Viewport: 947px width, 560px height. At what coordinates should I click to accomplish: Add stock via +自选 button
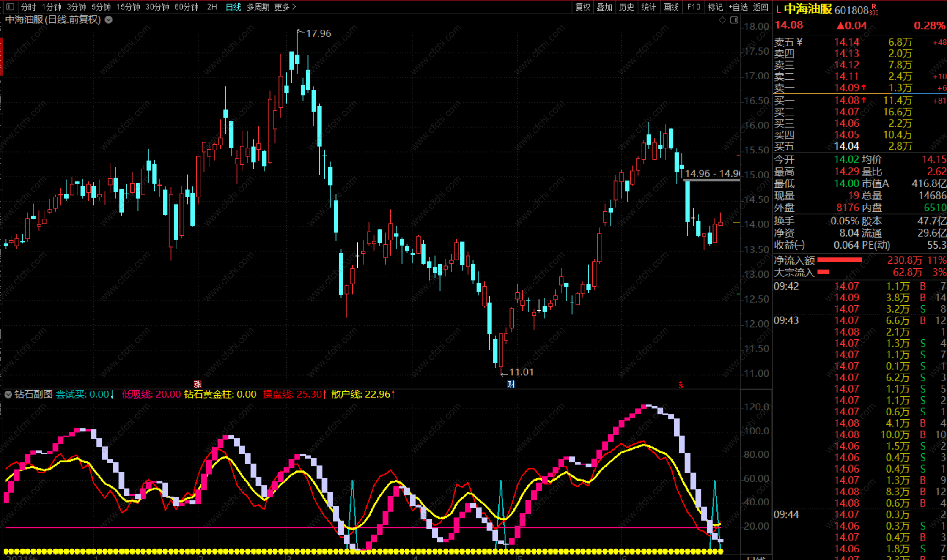[738, 7]
